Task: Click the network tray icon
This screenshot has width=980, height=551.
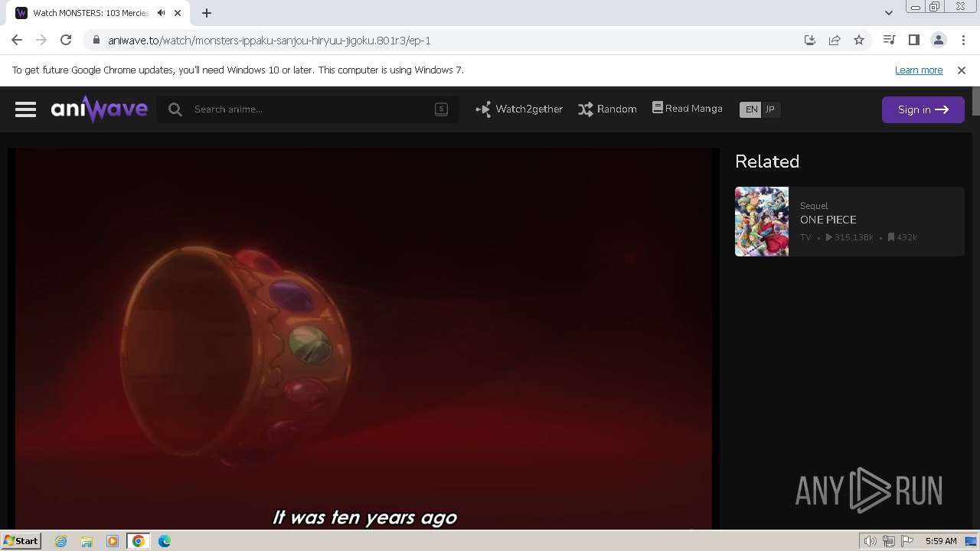Action: (x=889, y=541)
